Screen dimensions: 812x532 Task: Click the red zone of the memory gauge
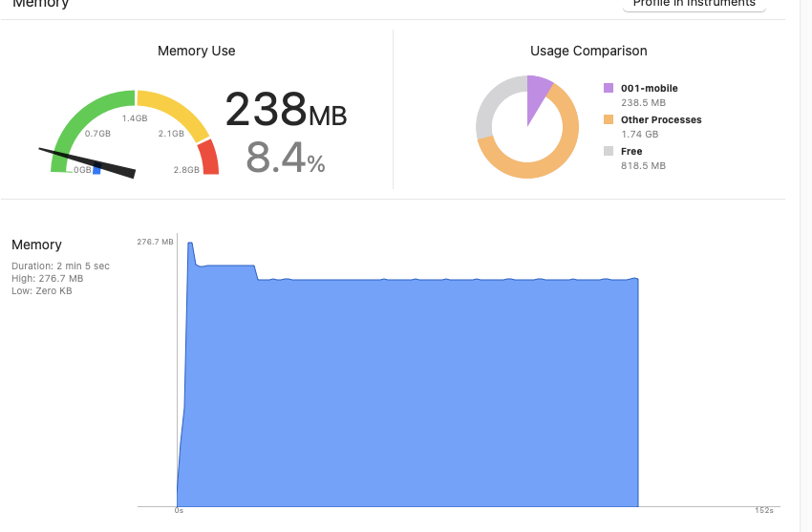(208, 158)
